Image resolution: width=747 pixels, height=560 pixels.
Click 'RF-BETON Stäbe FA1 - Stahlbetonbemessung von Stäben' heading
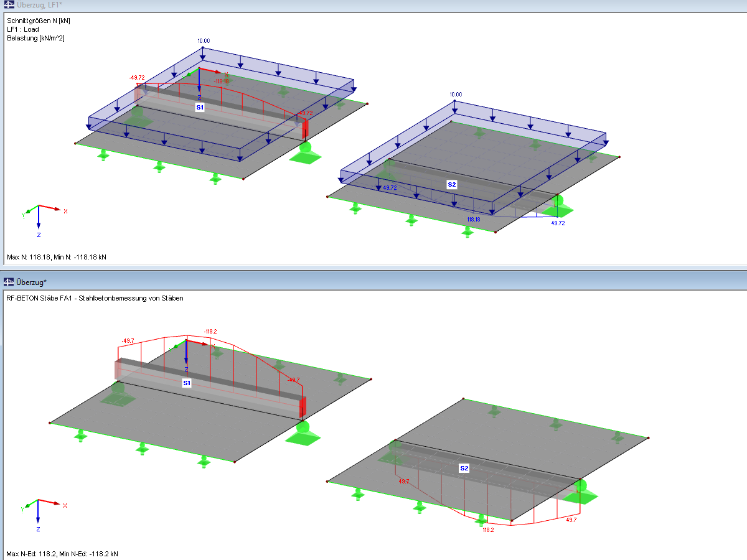point(95,298)
